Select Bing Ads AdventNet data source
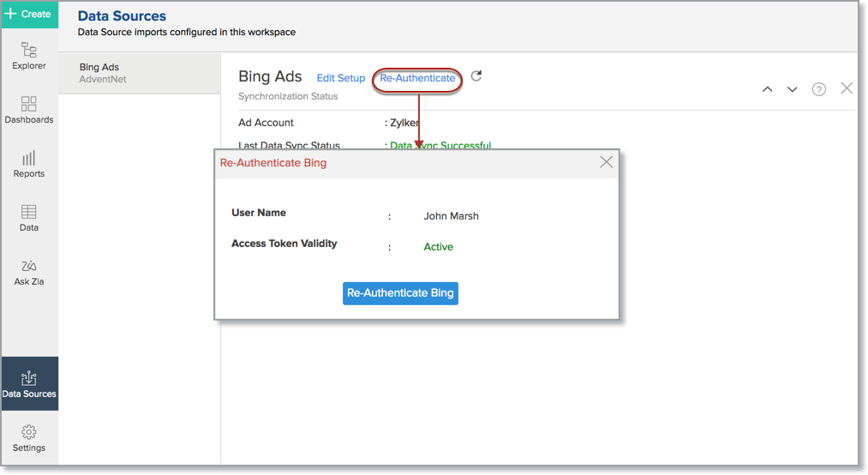 pyautogui.click(x=140, y=73)
